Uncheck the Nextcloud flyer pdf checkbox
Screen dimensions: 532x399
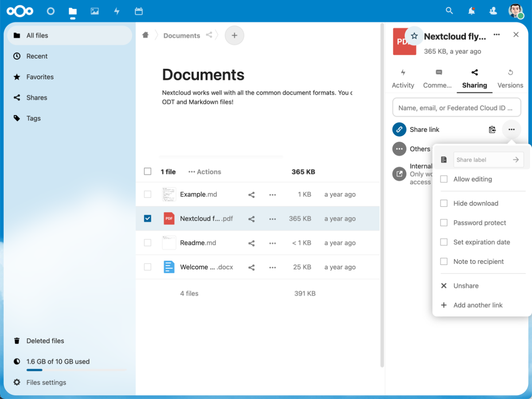[148, 219]
